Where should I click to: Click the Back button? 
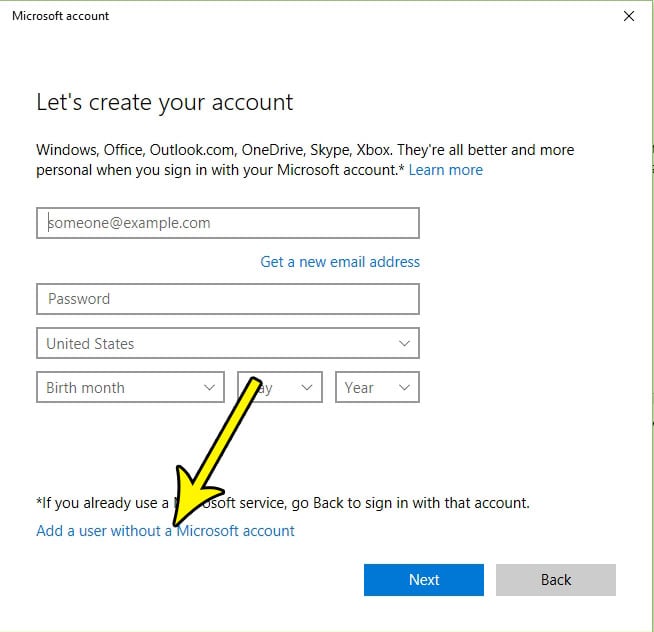click(x=556, y=580)
